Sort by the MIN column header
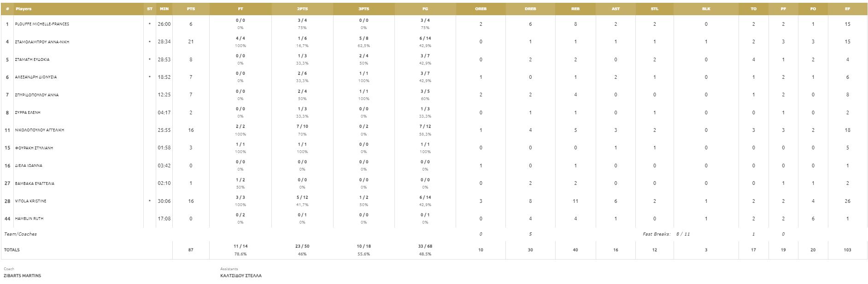Image resolution: width=868 pixels, height=284 pixels. [164, 9]
